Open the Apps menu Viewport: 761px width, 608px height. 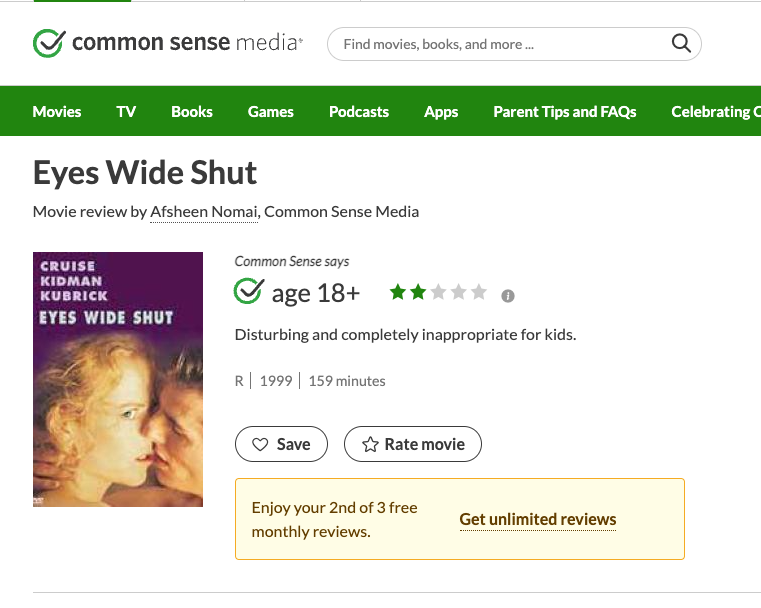(x=441, y=112)
